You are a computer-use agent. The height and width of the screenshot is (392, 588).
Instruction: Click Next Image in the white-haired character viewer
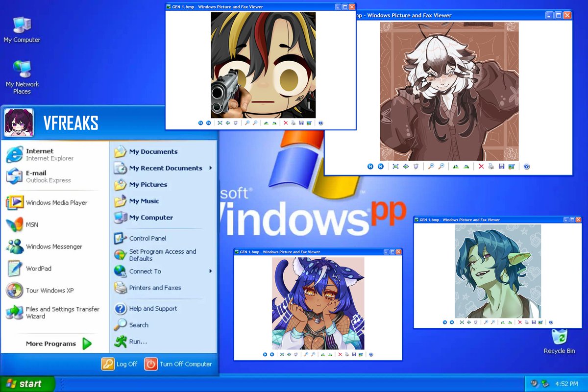coord(381,167)
